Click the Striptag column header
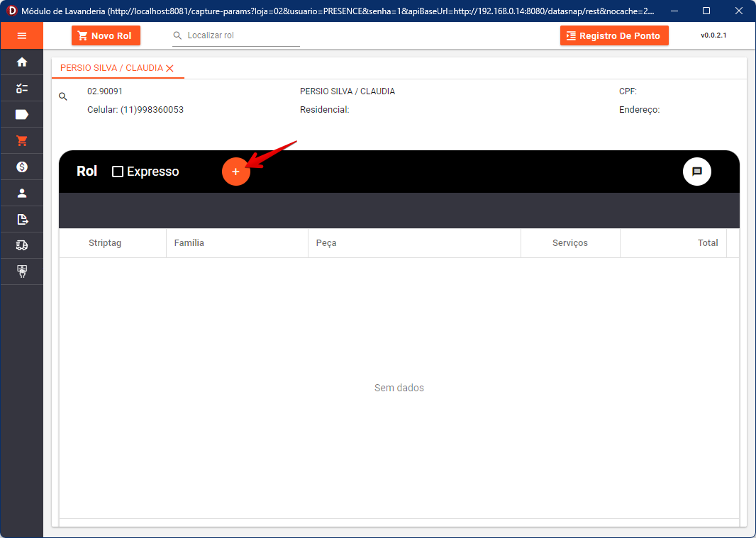 point(105,243)
